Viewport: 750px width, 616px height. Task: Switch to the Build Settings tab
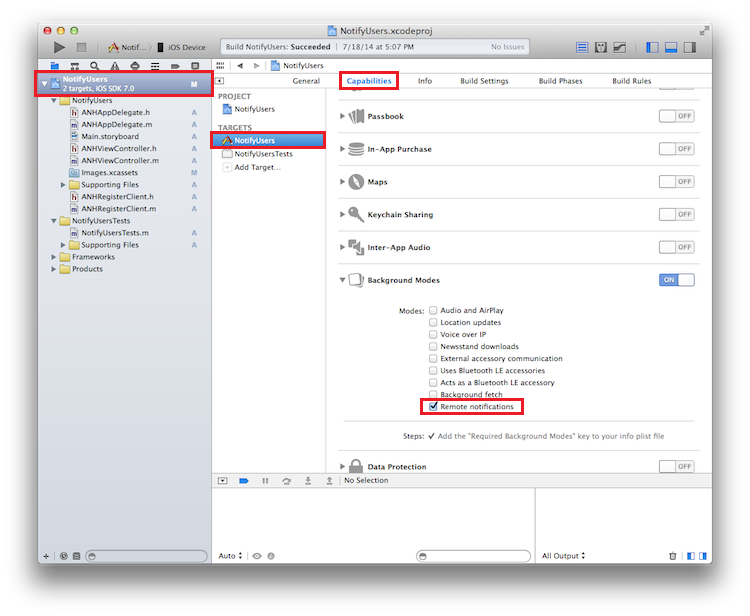point(485,81)
